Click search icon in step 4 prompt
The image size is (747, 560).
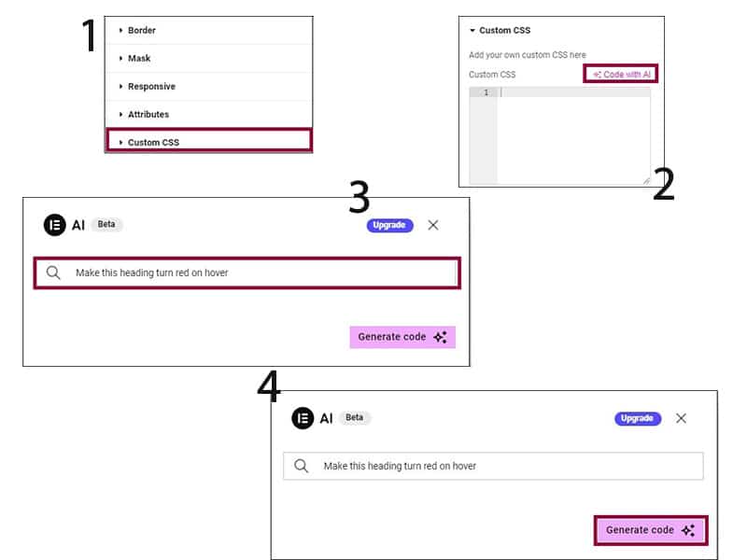(x=301, y=466)
